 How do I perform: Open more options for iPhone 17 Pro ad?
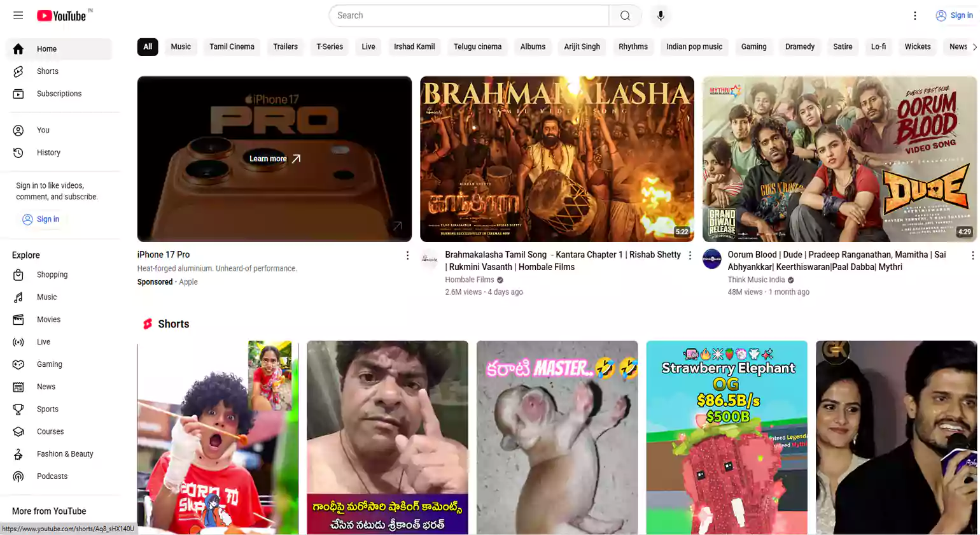407,255
